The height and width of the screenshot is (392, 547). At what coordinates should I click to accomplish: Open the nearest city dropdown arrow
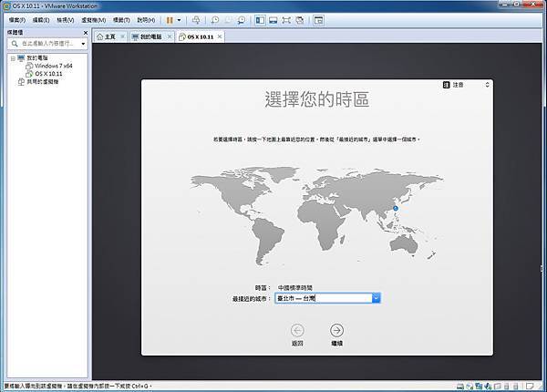pyautogui.click(x=376, y=297)
